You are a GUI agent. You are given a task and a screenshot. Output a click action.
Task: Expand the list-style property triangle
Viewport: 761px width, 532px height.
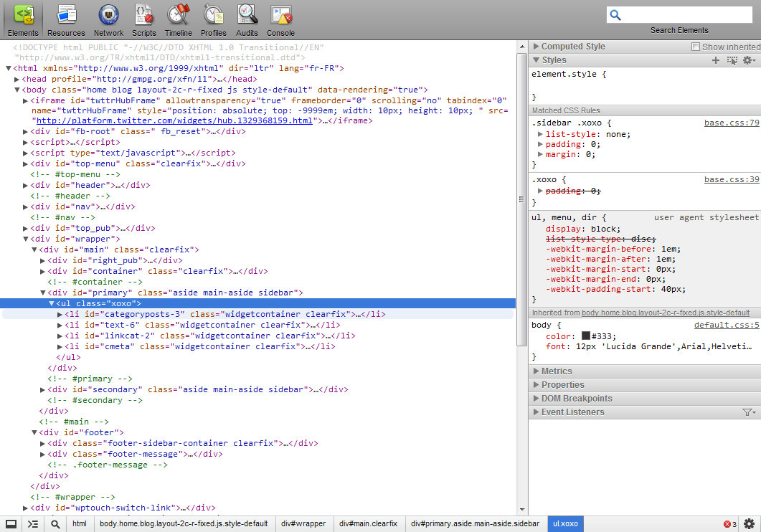(540, 134)
